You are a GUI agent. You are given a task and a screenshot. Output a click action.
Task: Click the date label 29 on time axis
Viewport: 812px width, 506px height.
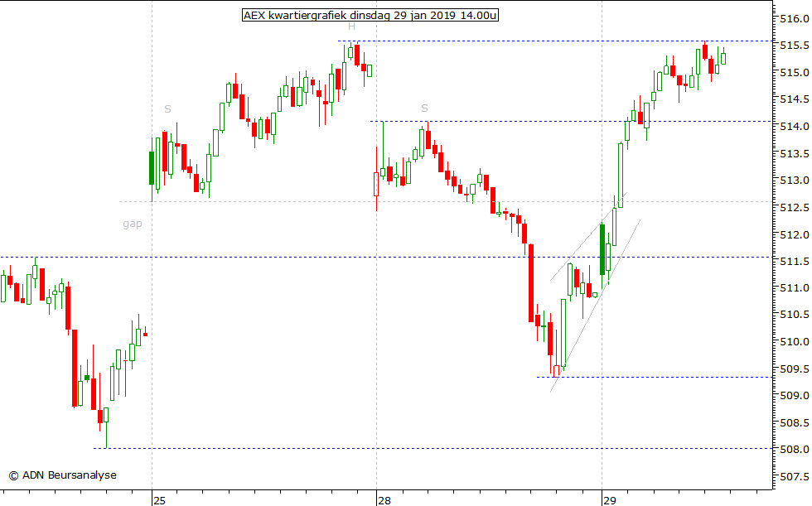coord(610,500)
